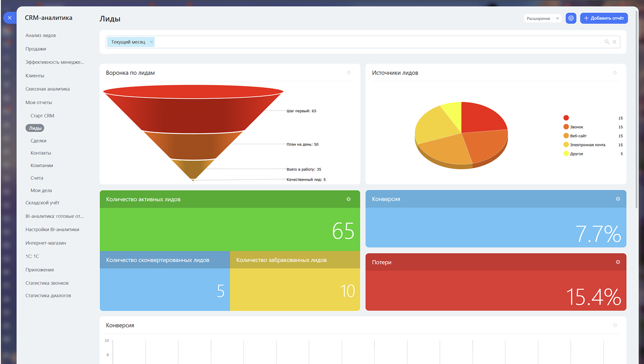Open gear settings on bottom Конверсия chart

615,325
